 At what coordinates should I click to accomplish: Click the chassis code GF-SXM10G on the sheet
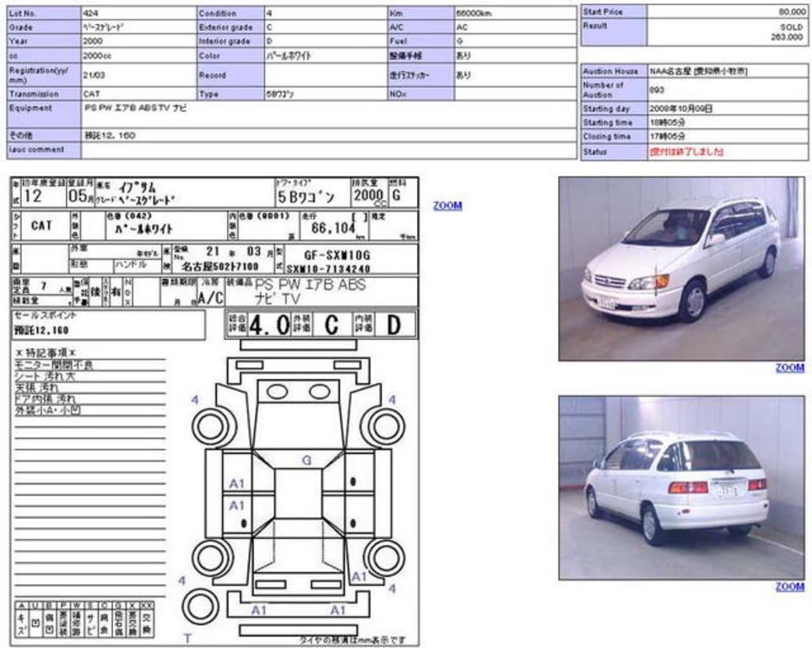tap(337, 255)
